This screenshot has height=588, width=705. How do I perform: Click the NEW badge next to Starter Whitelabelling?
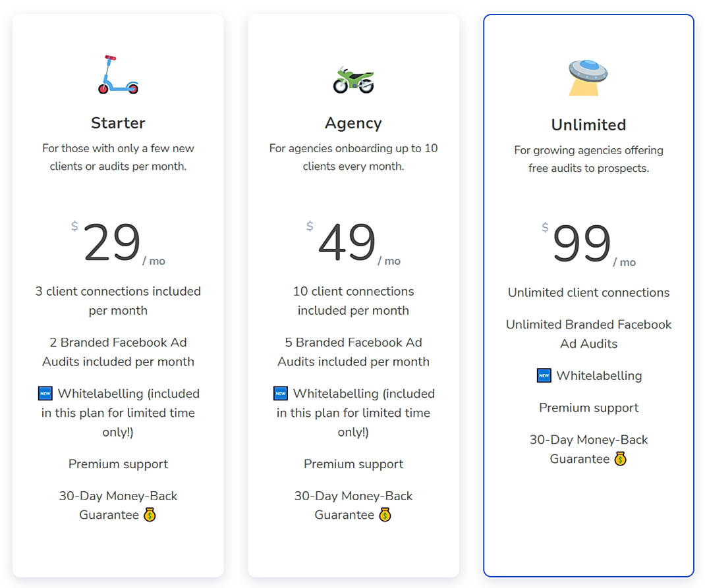pos(45,393)
